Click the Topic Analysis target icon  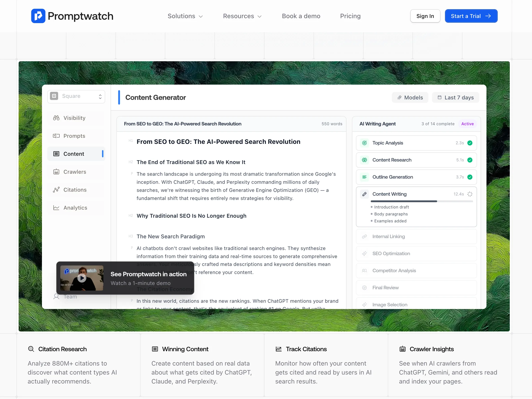[364, 143]
